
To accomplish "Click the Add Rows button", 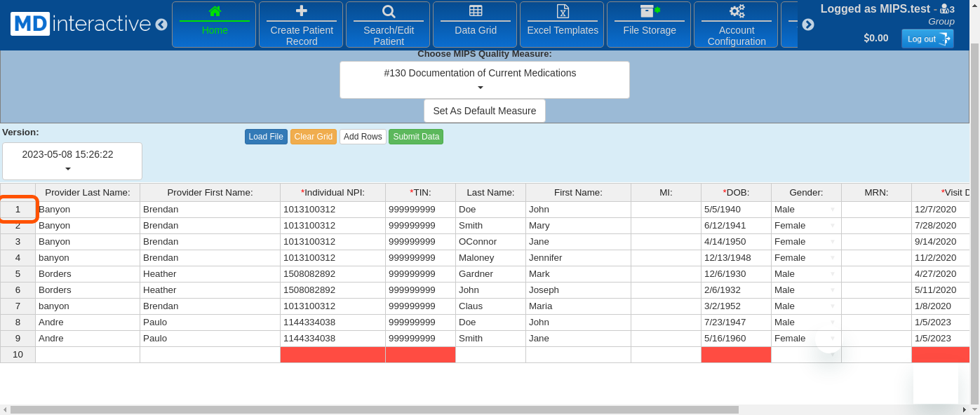I will tap(363, 137).
